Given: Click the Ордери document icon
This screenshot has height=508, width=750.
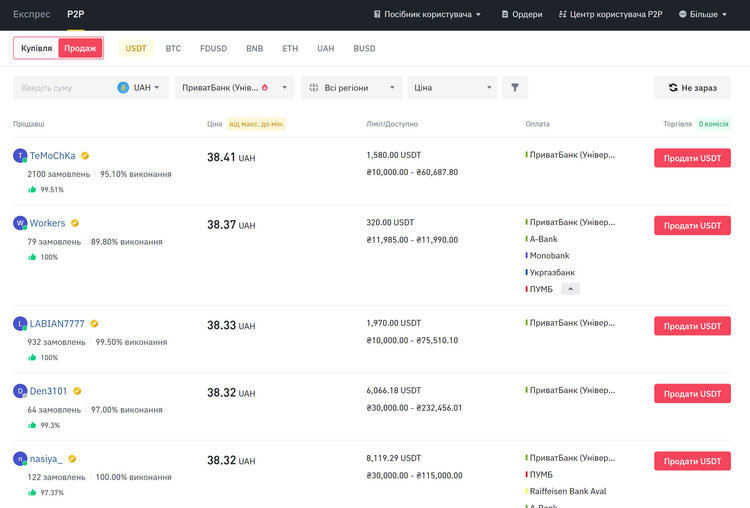Looking at the screenshot, I should [505, 14].
